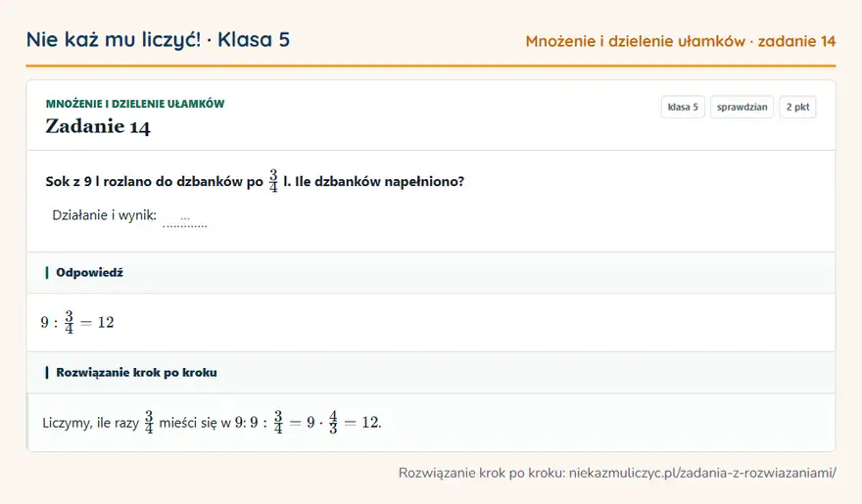Screen dimensions: 862x504
Task: Click the 'klasa 5' tag
Action: pyautogui.click(x=683, y=107)
